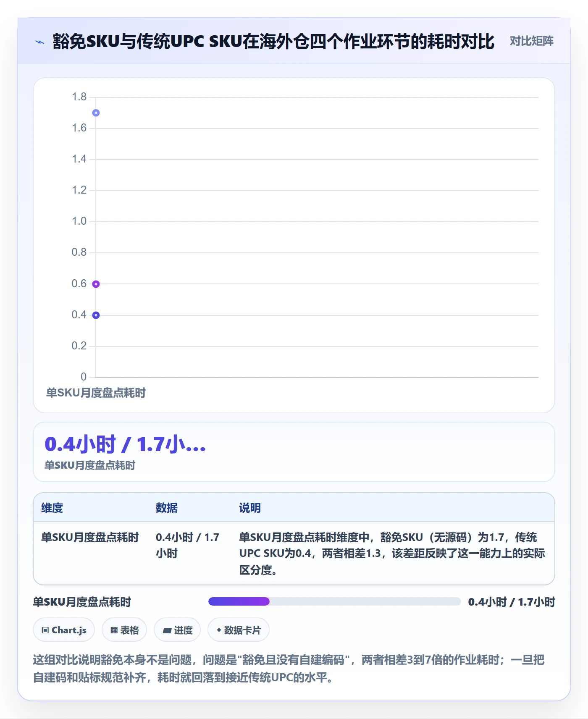
Task: Click the 1.7 data point on chart
Action: (x=96, y=113)
